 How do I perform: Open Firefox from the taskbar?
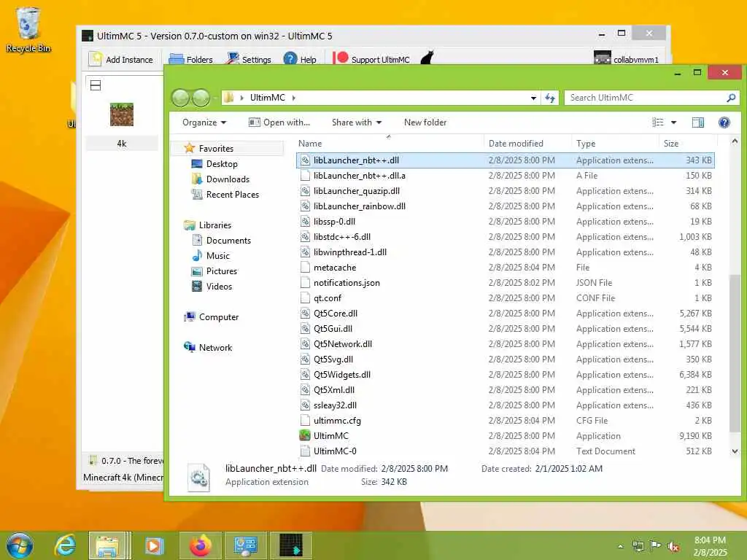[200, 545]
